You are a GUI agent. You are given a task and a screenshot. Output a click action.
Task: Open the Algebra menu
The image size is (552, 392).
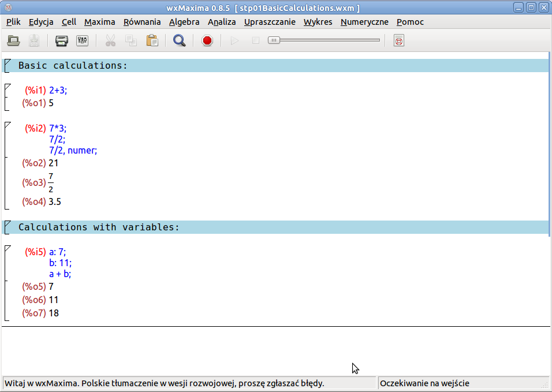pyautogui.click(x=184, y=22)
